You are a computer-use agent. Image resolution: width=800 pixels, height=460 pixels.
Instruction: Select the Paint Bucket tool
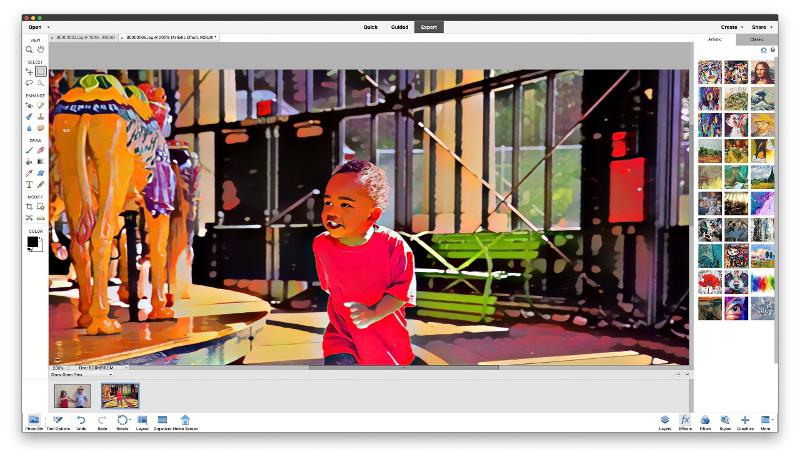coord(29,162)
